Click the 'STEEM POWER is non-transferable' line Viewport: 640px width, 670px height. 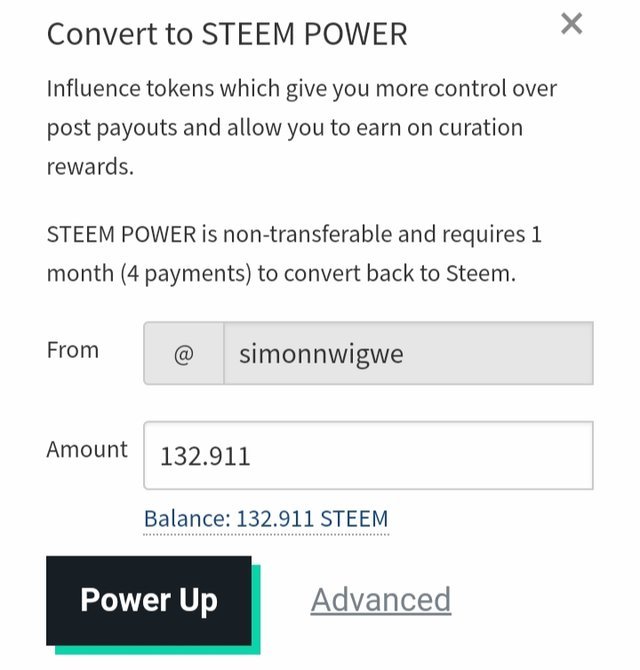293,235
